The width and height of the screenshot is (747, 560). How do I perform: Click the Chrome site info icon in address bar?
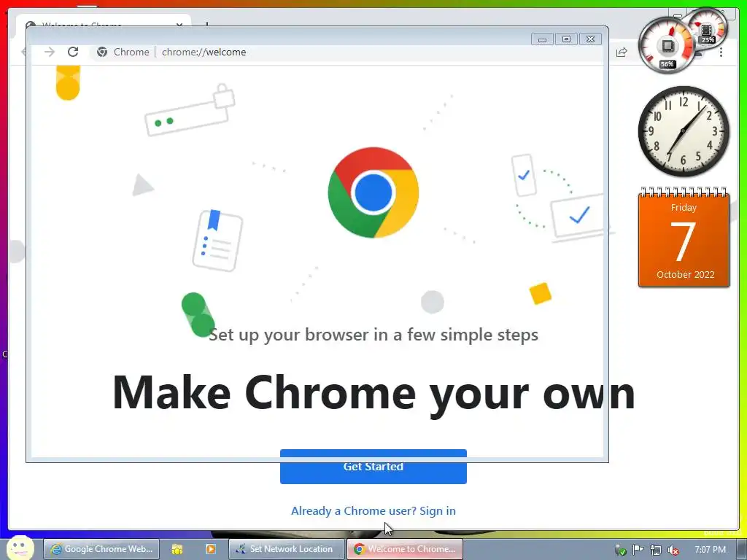(102, 52)
